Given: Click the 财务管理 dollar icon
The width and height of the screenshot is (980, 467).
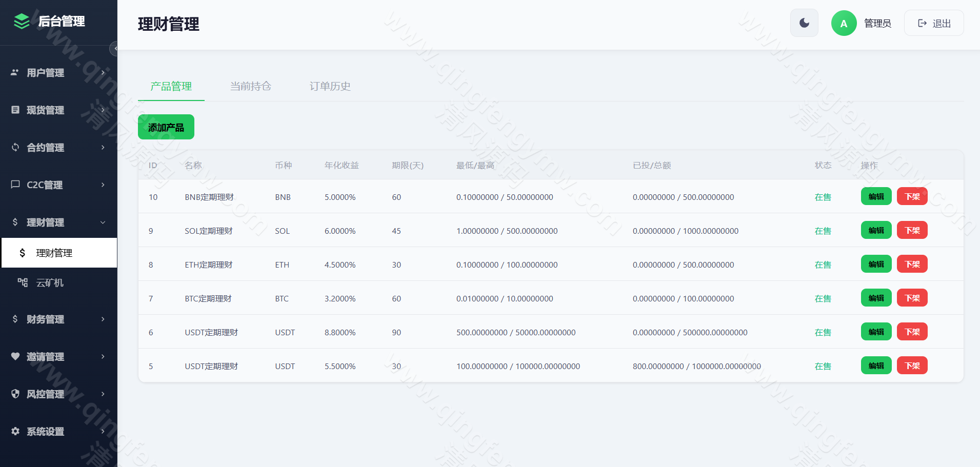Looking at the screenshot, I should 15,319.
